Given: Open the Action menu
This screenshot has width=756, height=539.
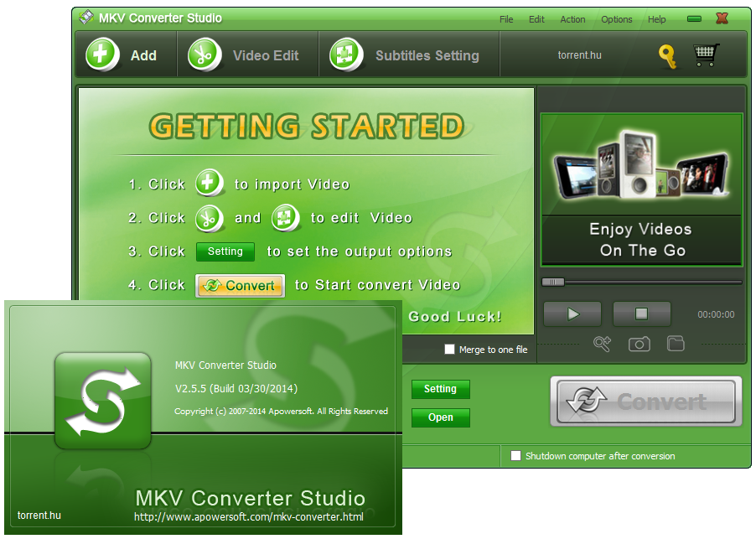Looking at the screenshot, I should pos(572,18).
